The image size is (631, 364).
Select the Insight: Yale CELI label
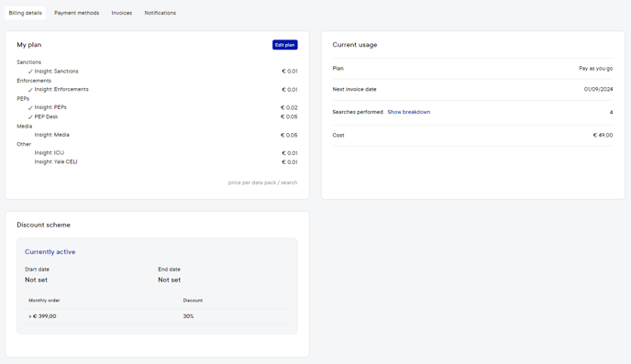coord(56,161)
